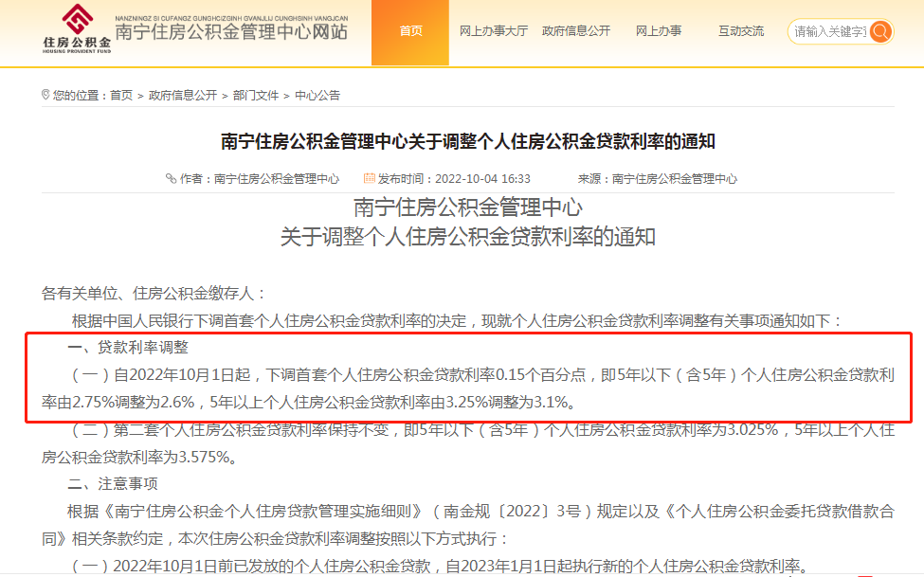The image size is (924, 577).
Task: Select 政府信息公开 in the top navigation
Action: 576,31
